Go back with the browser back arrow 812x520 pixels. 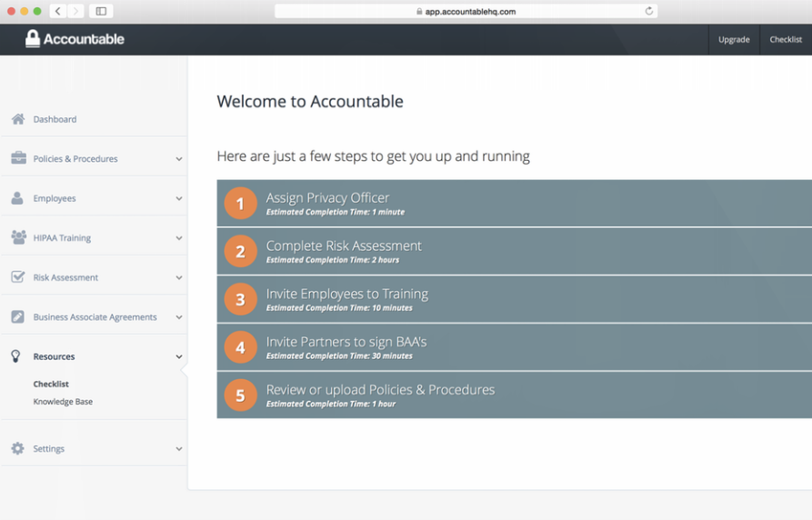click(58, 11)
